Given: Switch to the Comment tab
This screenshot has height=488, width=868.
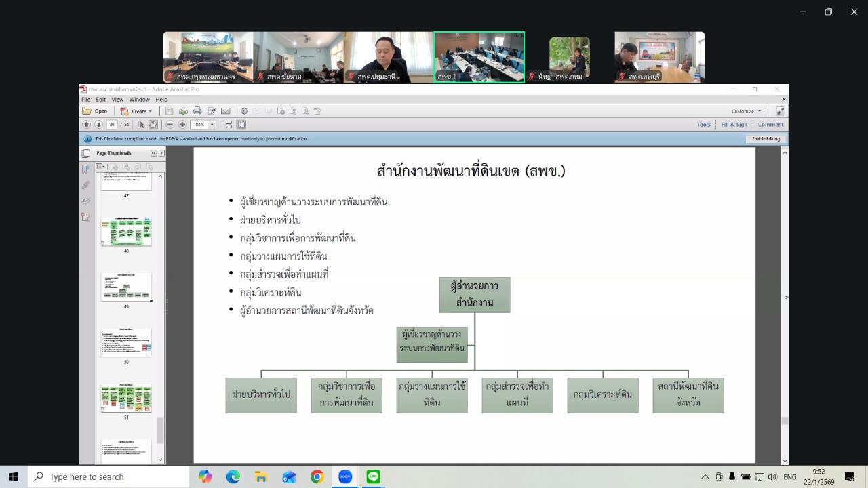Looking at the screenshot, I should coord(770,124).
